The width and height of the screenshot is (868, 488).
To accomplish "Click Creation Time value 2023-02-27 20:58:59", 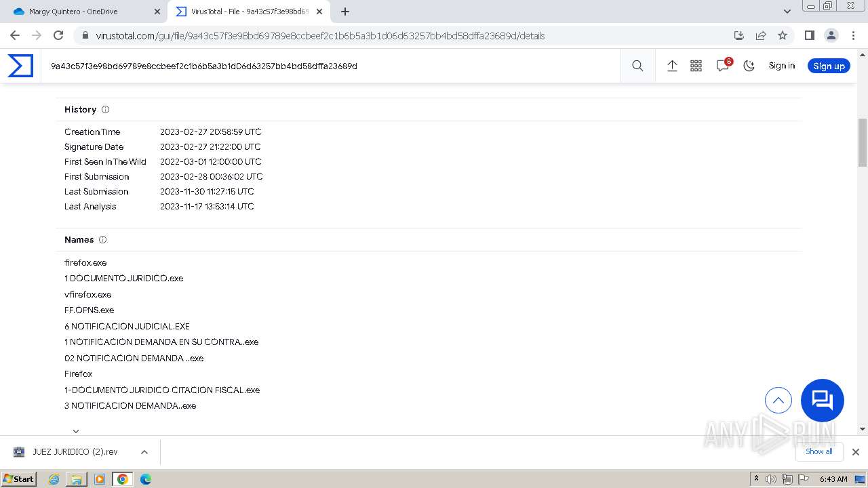I will pyautogui.click(x=211, y=131).
